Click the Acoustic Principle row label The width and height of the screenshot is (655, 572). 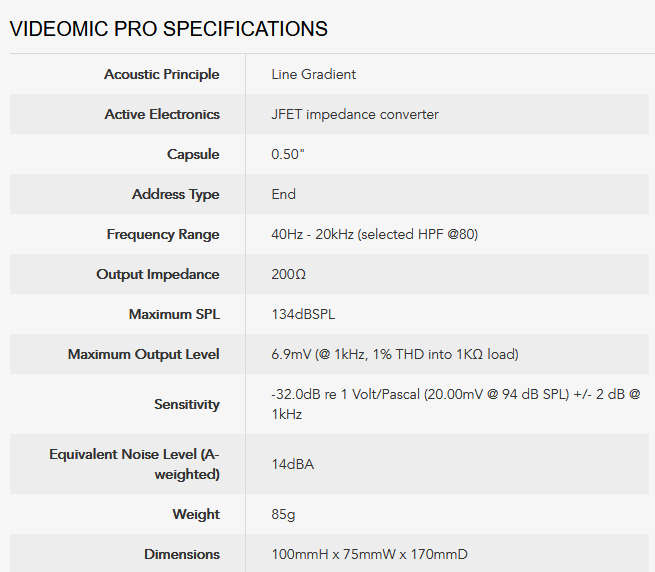(x=161, y=74)
